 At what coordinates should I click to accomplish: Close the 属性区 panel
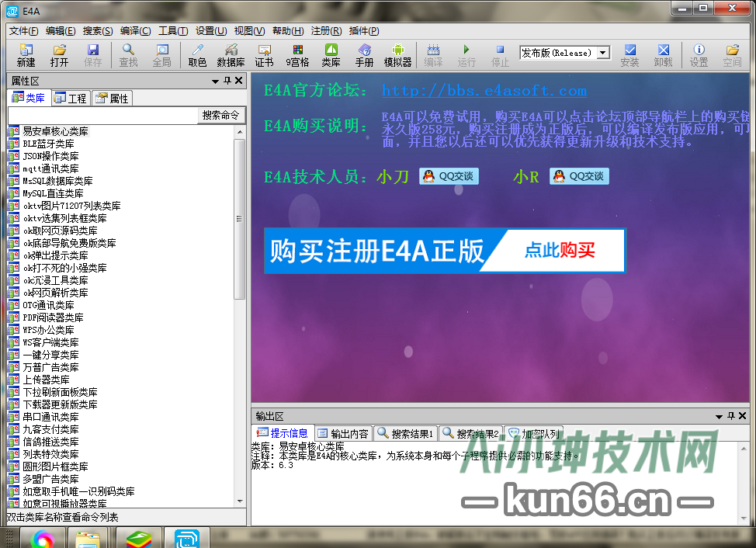238,81
